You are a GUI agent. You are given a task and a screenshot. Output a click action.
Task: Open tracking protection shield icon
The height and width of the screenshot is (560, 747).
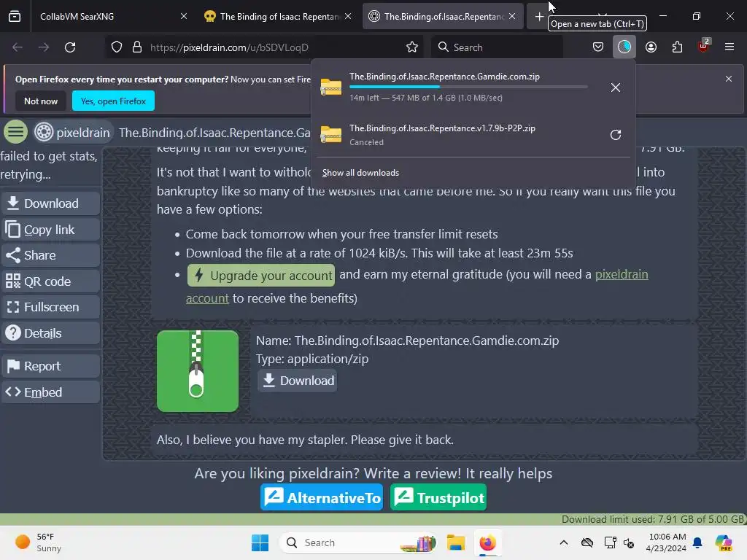117,47
